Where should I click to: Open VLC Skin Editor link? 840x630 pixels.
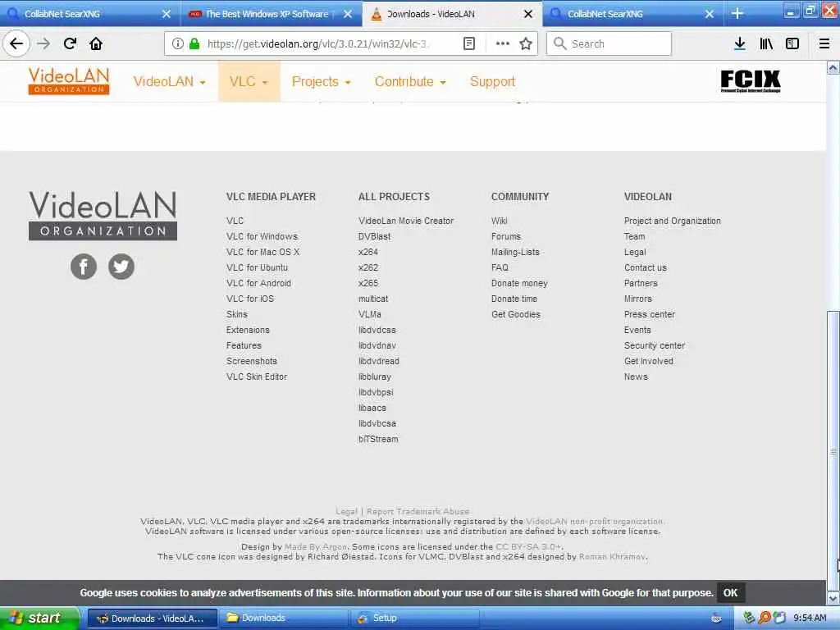(x=257, y=377)
